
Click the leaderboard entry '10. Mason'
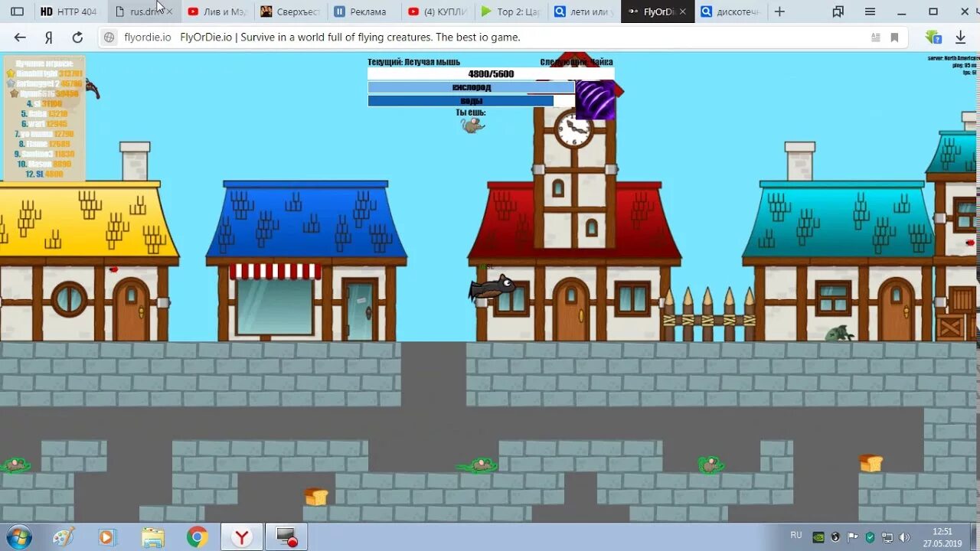coord(44,164)
